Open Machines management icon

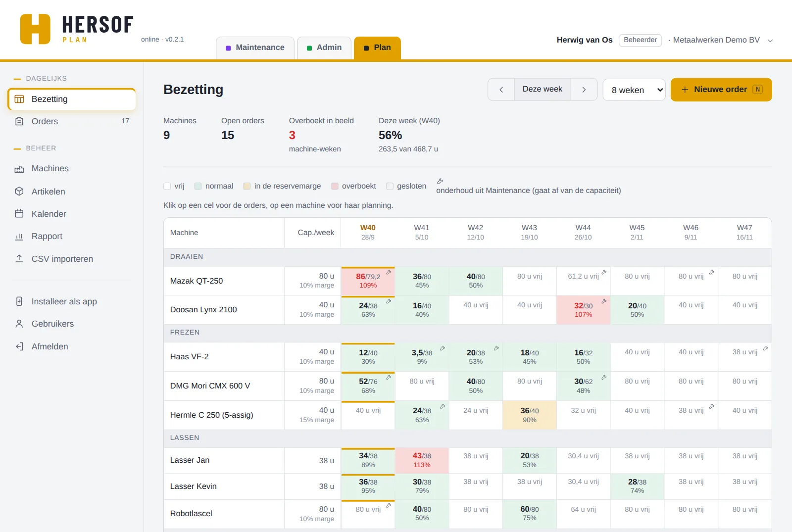(x=19, y=169)
